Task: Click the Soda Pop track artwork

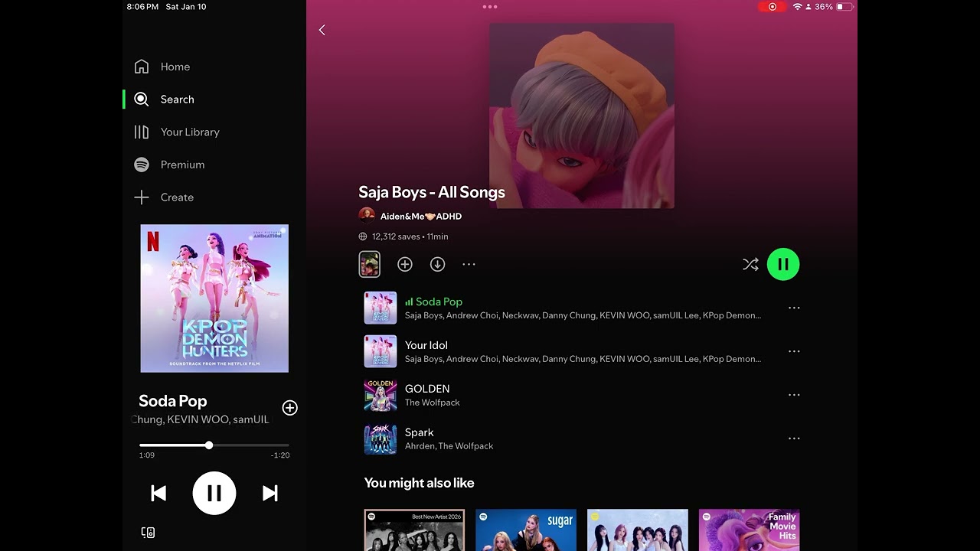Action: [x=381, y=308]
